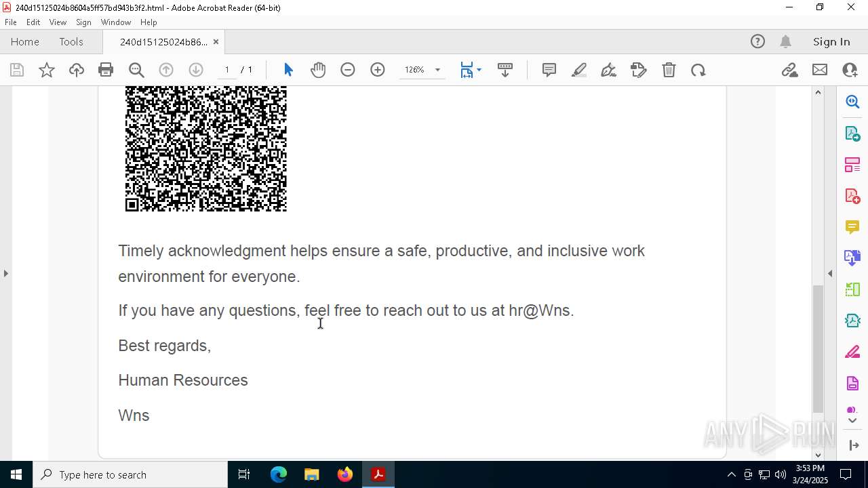This screenshot has width=868, height=488.
Task: Collapse the right tools pane arrow
Action: pos(830,273)
